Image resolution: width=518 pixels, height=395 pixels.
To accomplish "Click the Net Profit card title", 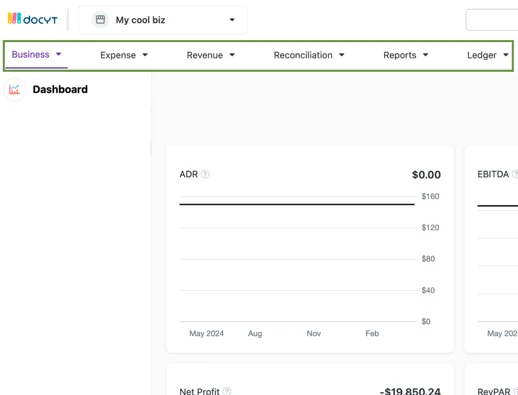I will tap(199, 391).
